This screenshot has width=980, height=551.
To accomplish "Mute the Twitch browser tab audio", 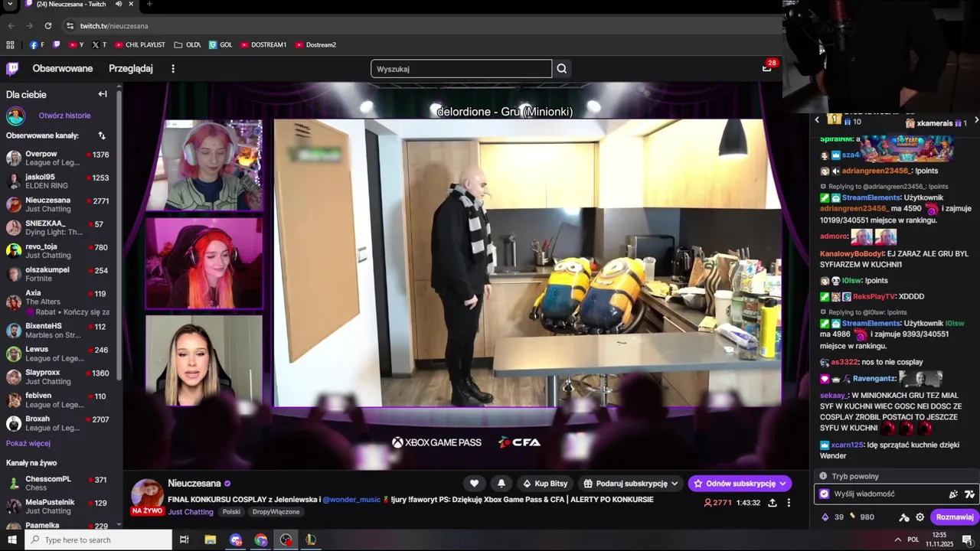I will point(119,5).
